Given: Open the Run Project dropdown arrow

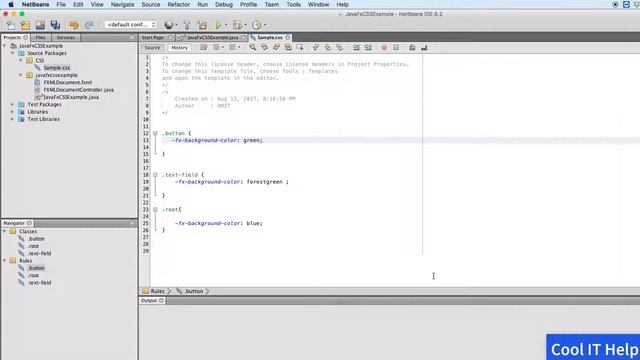Looking at the screenshot, I should tap(226, 25).
